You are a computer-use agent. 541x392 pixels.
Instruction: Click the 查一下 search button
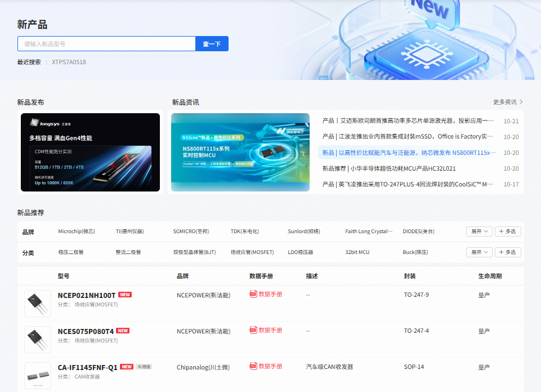212,44
